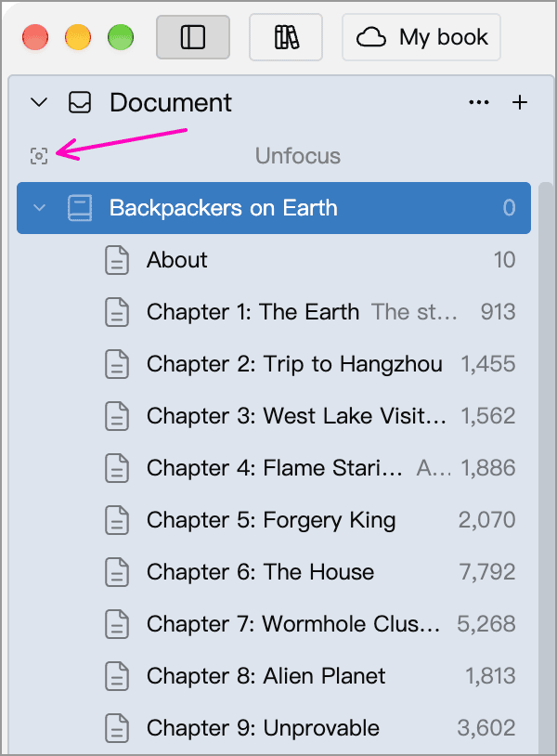Image resolution: width=557 pixels, height=756 pixels.
Task: Select Chapter 2: Trip to Hangzhou
Action: 274,364
